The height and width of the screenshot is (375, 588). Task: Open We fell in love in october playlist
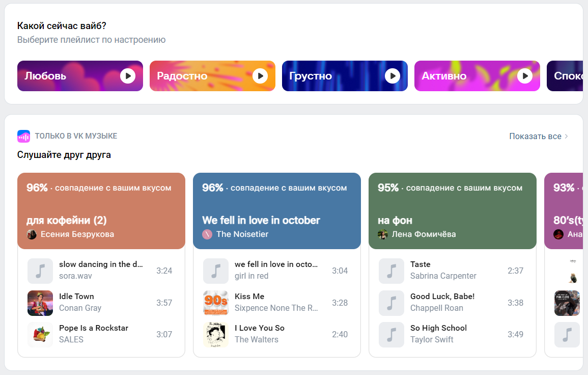click(x=261, y=221)
